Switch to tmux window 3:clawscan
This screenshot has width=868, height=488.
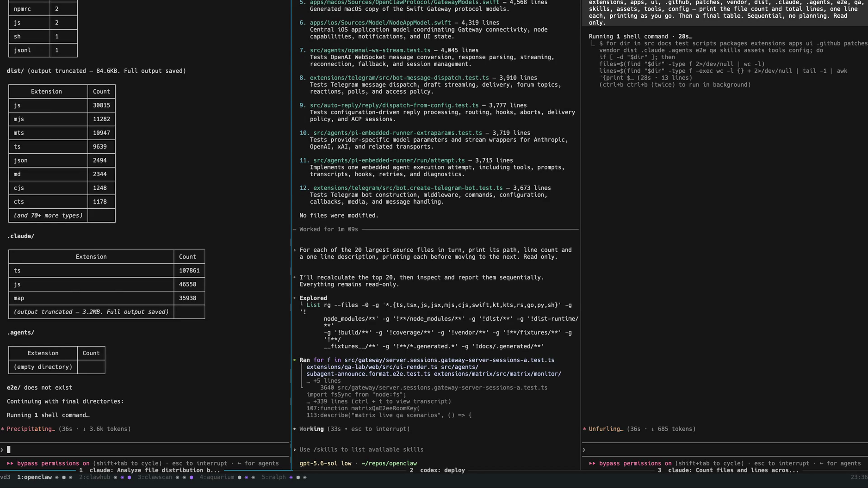(x=155, y=477)
